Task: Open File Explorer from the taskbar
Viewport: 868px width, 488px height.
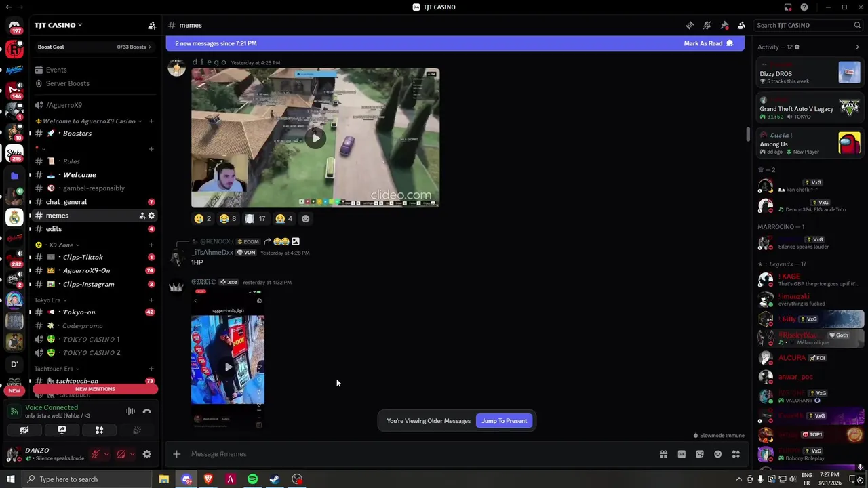Action: [x=163, y=479]
